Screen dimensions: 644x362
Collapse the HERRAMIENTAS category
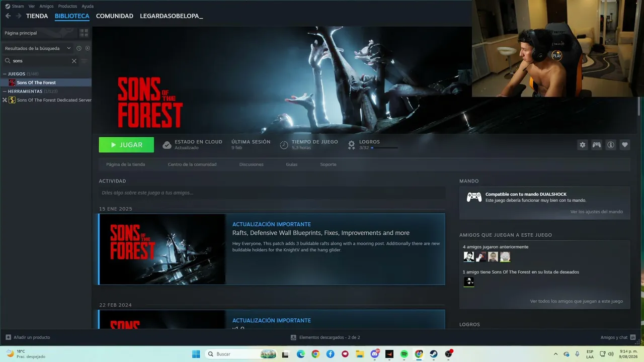5,92
